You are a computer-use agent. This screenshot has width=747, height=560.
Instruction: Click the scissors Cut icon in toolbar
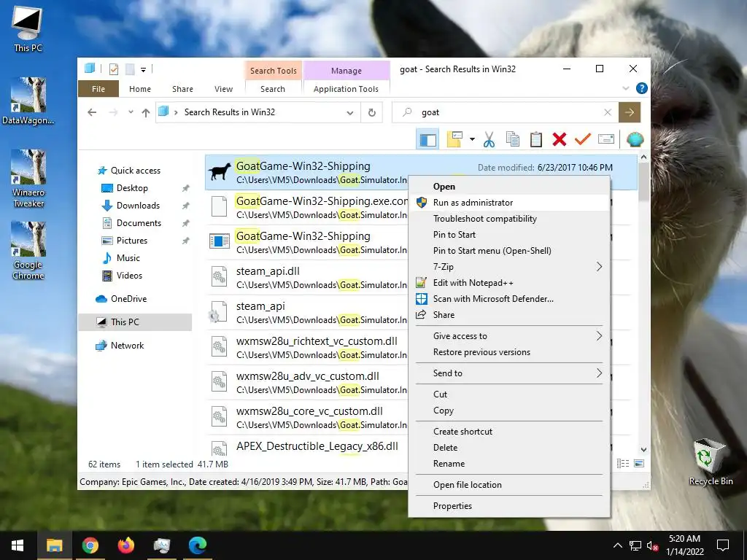489,139
